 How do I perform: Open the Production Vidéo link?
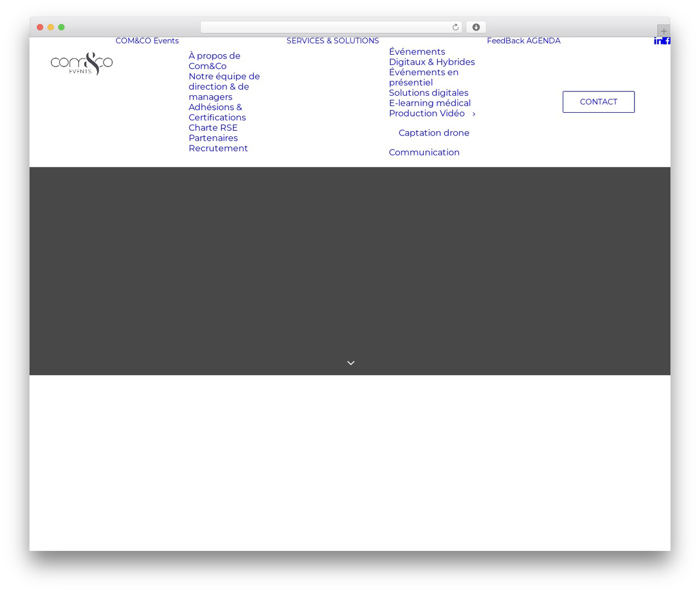point(427,113)
